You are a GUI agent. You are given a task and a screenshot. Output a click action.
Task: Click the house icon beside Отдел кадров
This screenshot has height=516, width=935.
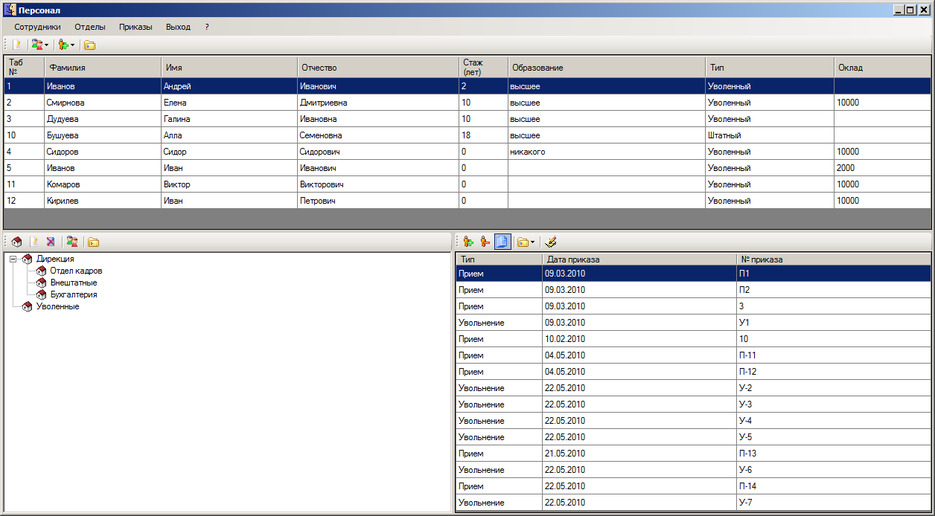point(41,271)
